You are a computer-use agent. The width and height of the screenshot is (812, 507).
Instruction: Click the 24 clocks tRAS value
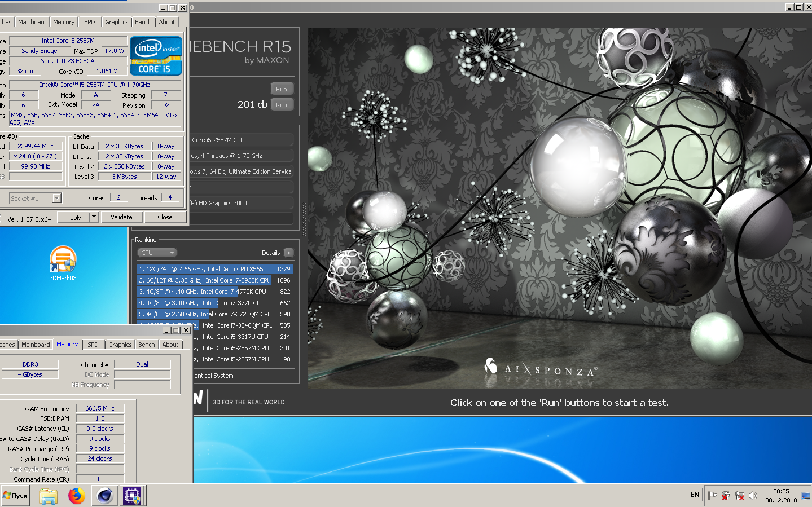click(x=100, y=458)
